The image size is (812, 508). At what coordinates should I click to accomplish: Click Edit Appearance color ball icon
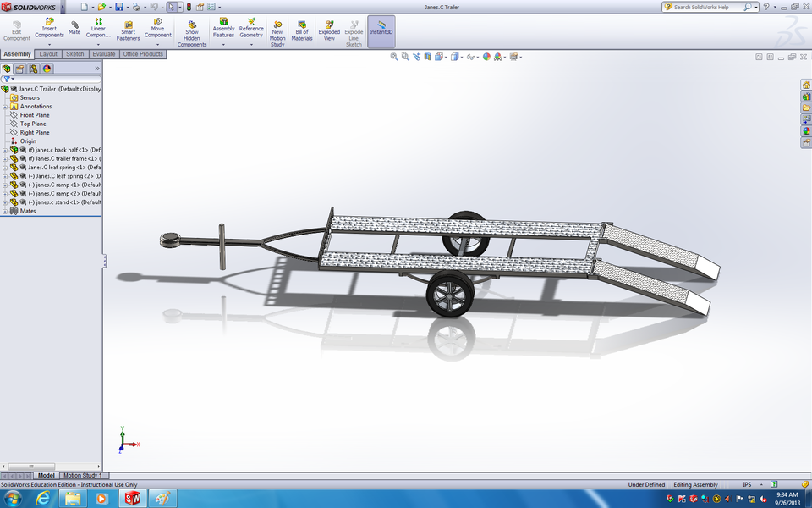pos(486,57)
